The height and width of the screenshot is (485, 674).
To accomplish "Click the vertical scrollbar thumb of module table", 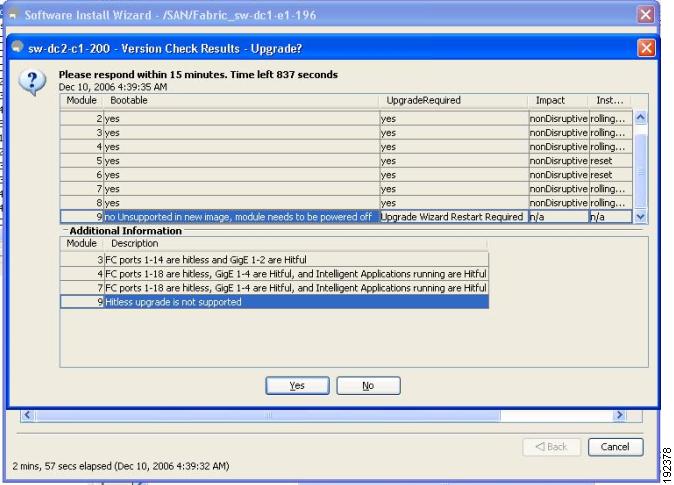I will tap(640, 171).
